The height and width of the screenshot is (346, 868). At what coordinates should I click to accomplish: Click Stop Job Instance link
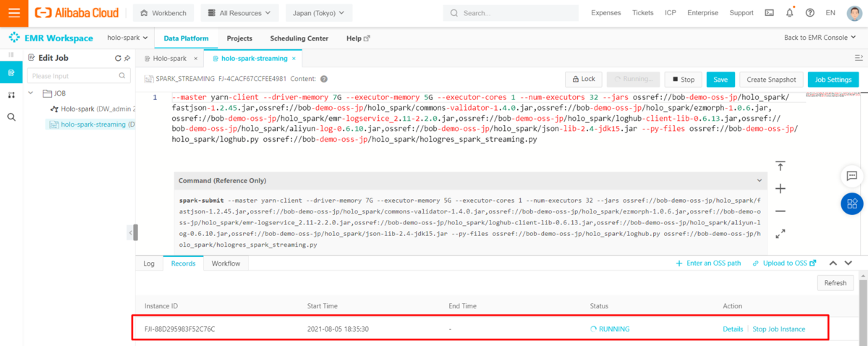point(779,329)
